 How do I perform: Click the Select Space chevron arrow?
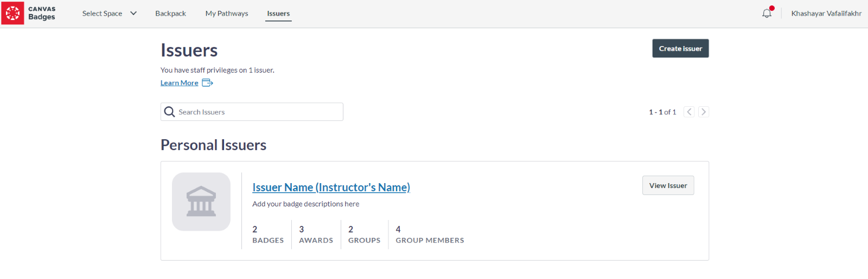(133, 14)
